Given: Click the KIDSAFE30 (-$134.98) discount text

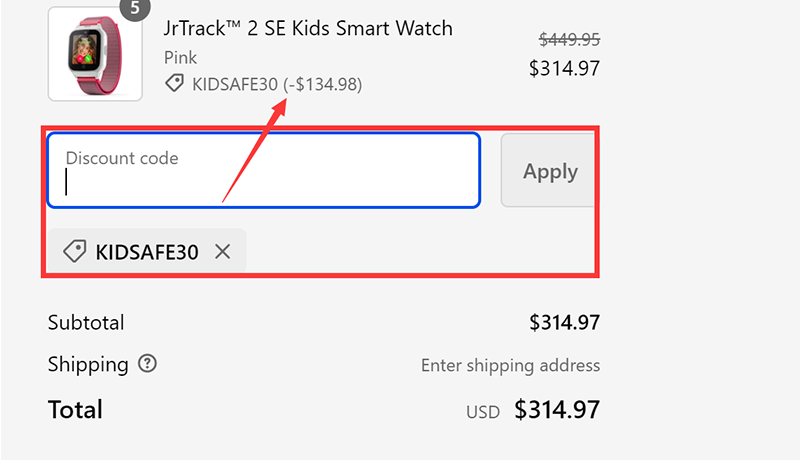Looking at the screenshot, I should point(278,84).
